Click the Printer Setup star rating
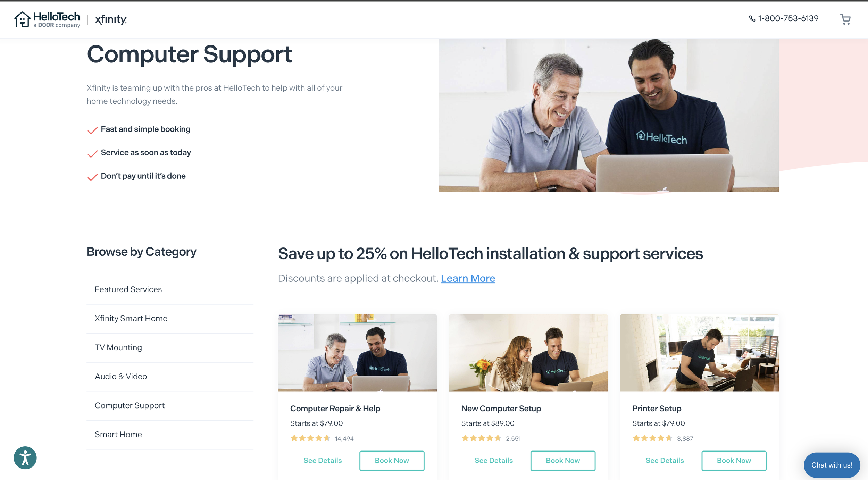The width and height of the screenshot is (868, 480). click(x=652, y=438)
